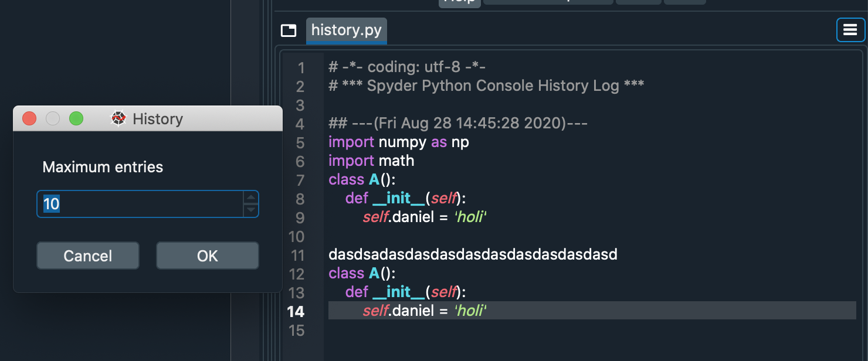Click the green zoom circle of the History dialog

point(76,118)
